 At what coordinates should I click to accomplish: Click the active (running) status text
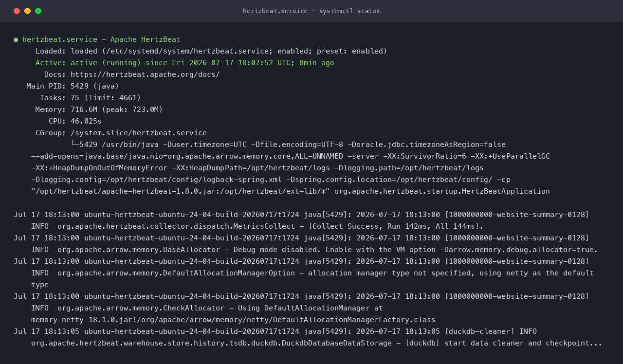coord(106,63)
